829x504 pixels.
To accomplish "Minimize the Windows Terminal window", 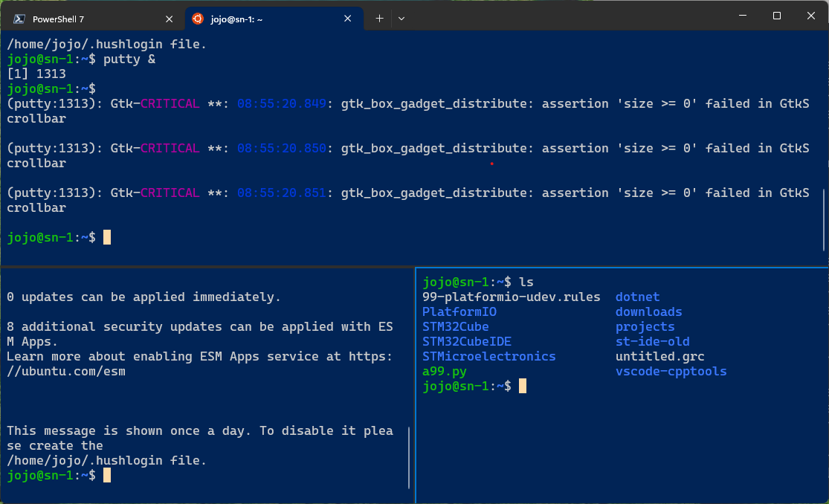I will (x=742, y=16).
